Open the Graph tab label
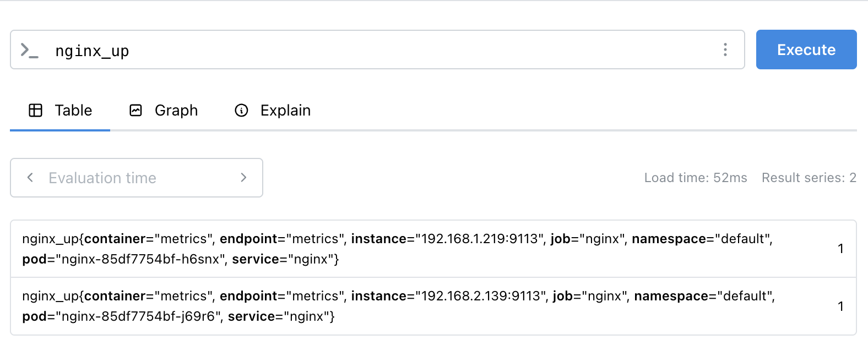 [x=176, y=111]
